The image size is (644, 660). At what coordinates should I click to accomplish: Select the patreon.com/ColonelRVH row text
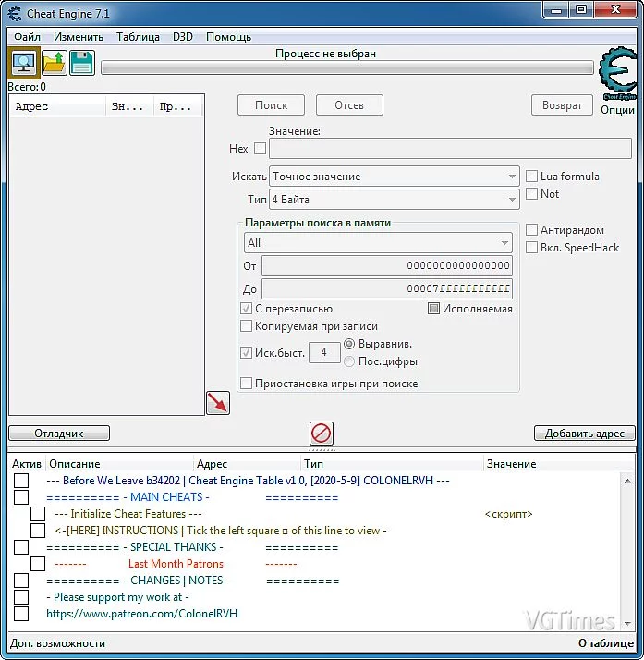[x=141, y=614]
